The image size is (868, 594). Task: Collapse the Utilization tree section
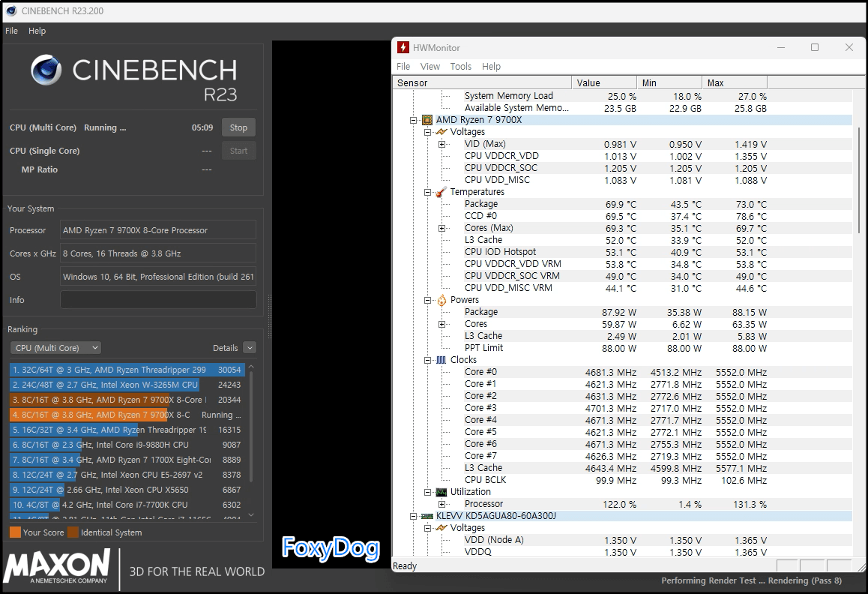tap(427, 492)
